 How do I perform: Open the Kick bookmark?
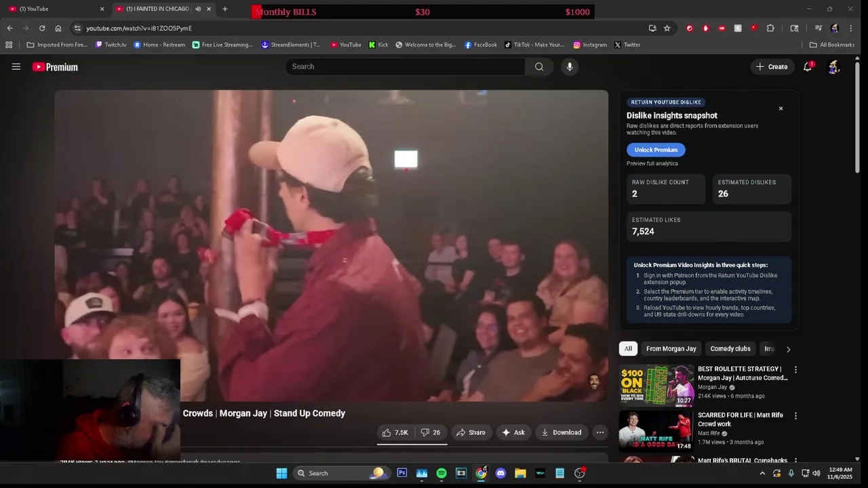coord(378,45)
